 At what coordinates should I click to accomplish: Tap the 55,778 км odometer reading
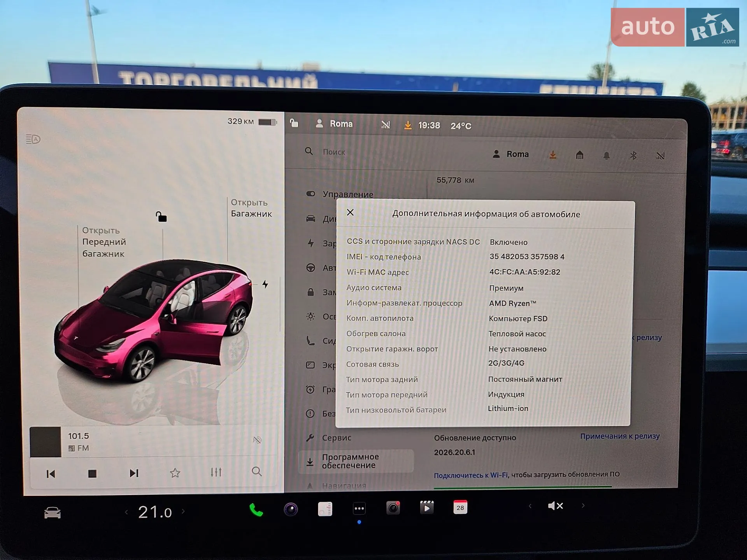click(455, 180)
